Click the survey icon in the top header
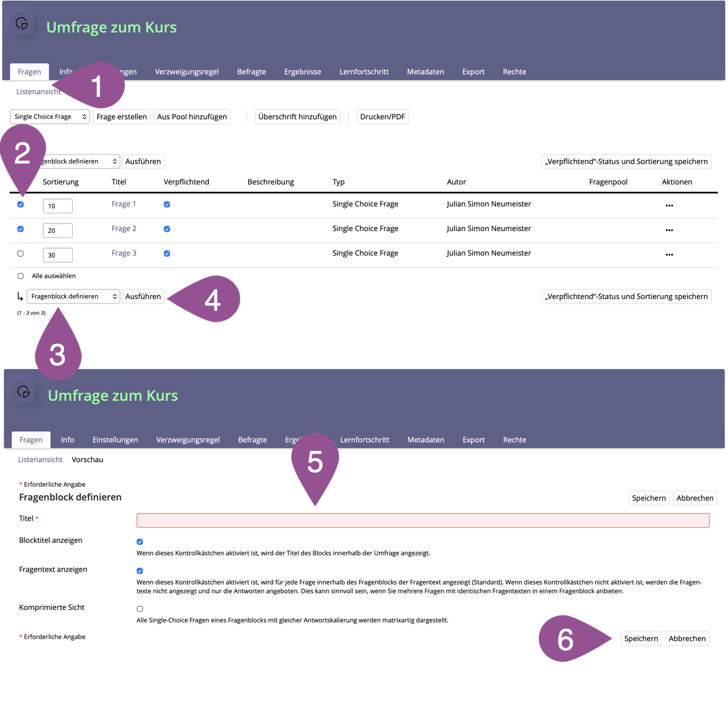 (x=22, y=24)
